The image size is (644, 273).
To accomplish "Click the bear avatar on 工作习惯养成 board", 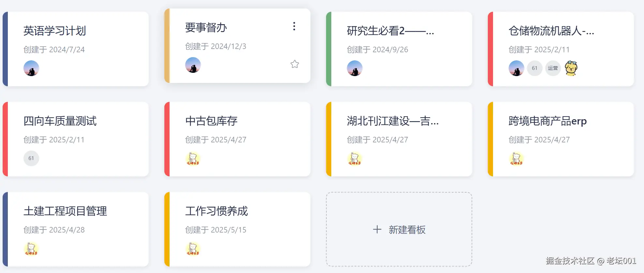I will pos(193,249).
